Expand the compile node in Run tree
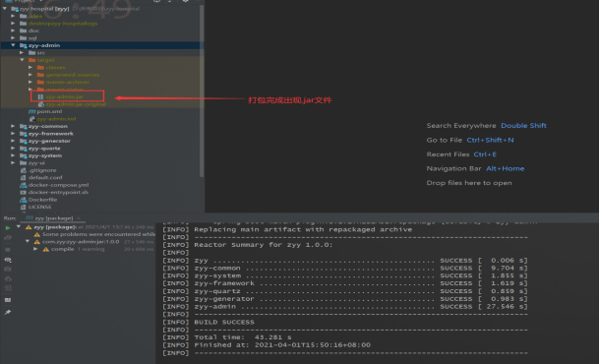600x364 pixels. coord(35,249)
